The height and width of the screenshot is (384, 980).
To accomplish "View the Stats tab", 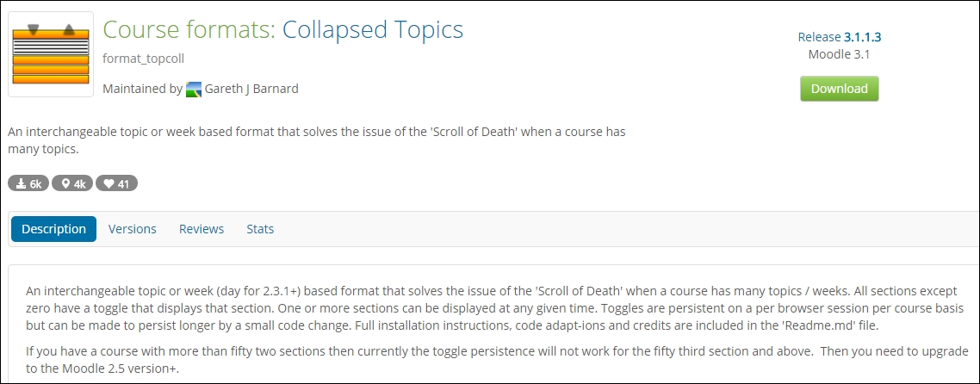I will (260, 229).
